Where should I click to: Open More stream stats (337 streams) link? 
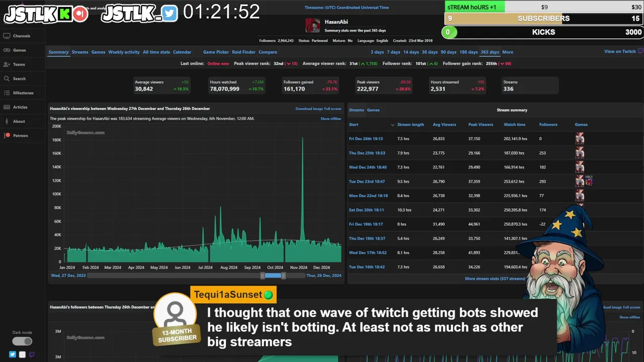pyautogui.click(x=495, y=279)
